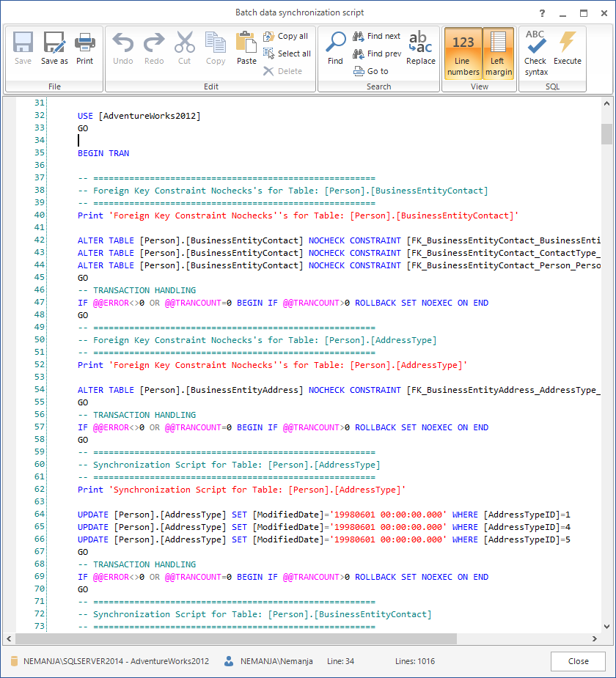This screenshot has height=678, width=616.
Task: Paste from clipboard
Action: pyautogui.click(x=246, y=48)
